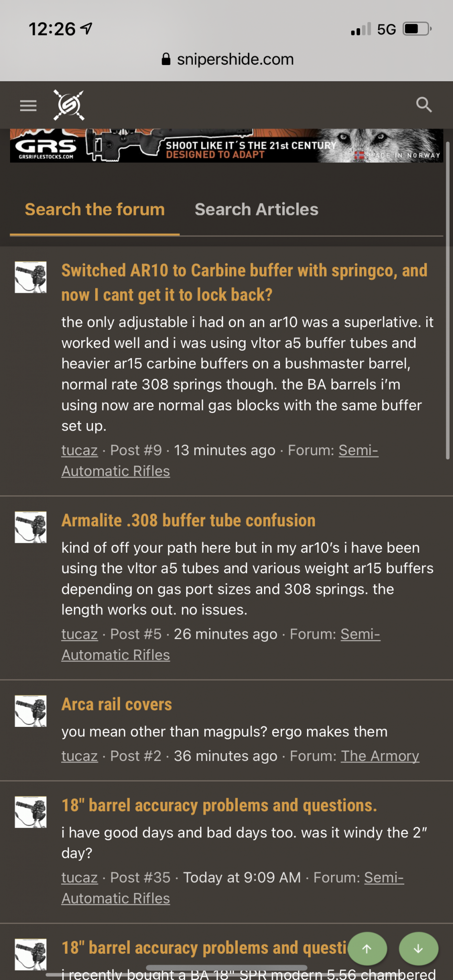Viewport: 453px width, 980px height.
Task: Tap the snipershide.com address bar
Action: [227, 59]
